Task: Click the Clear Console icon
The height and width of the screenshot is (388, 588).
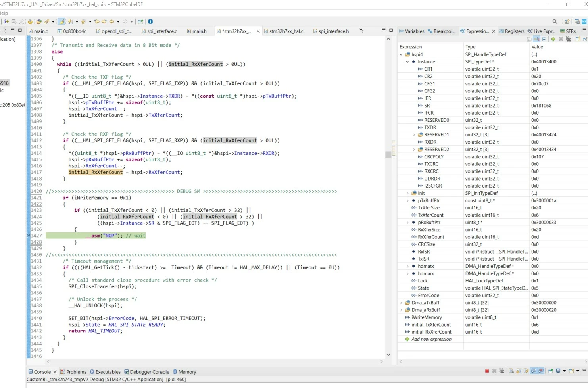Action: (511, 371)
